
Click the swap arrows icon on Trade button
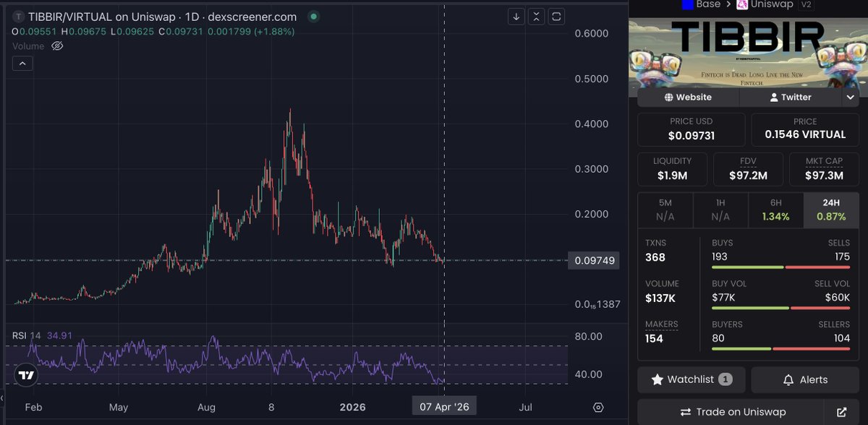(686, 412)
